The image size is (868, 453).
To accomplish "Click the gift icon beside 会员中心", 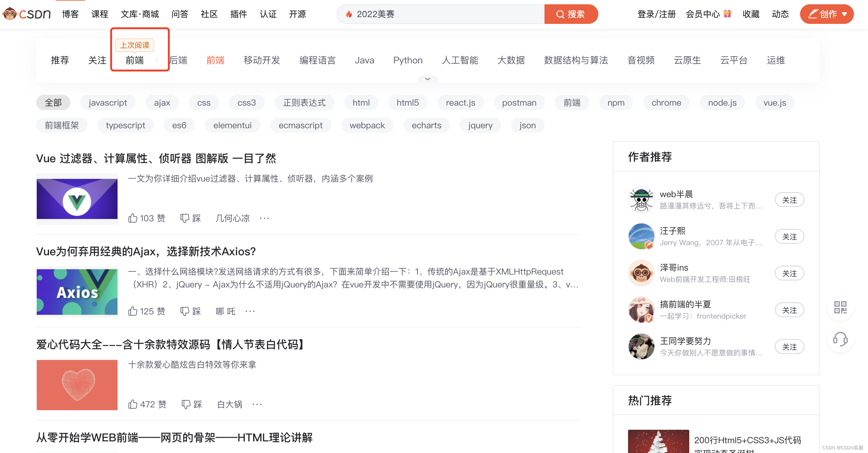I will (728, 14).
